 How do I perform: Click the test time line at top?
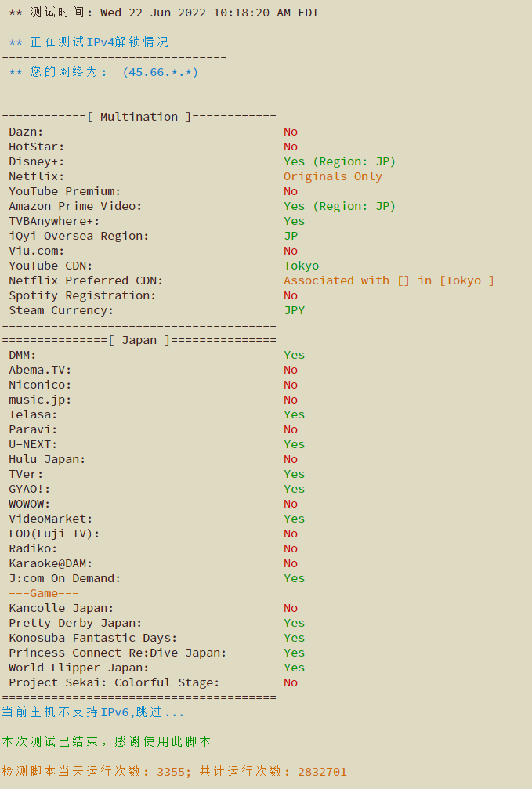click(x=164, y=13)
